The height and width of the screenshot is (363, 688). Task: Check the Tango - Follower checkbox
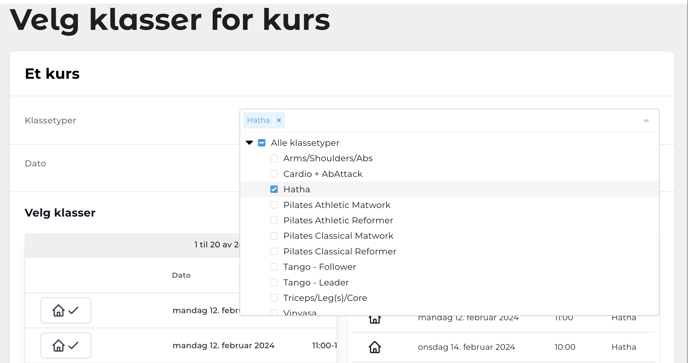(x=274, y=267)
